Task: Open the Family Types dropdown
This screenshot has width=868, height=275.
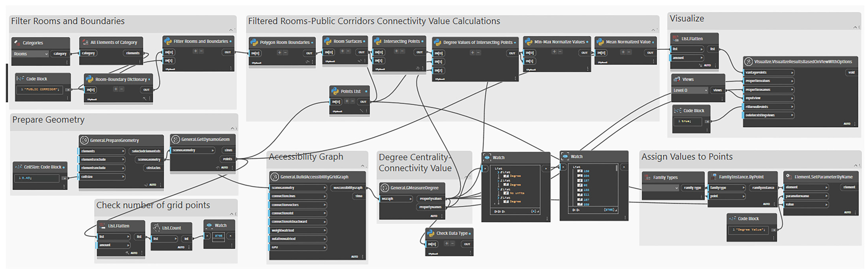Action: (676, 188)
